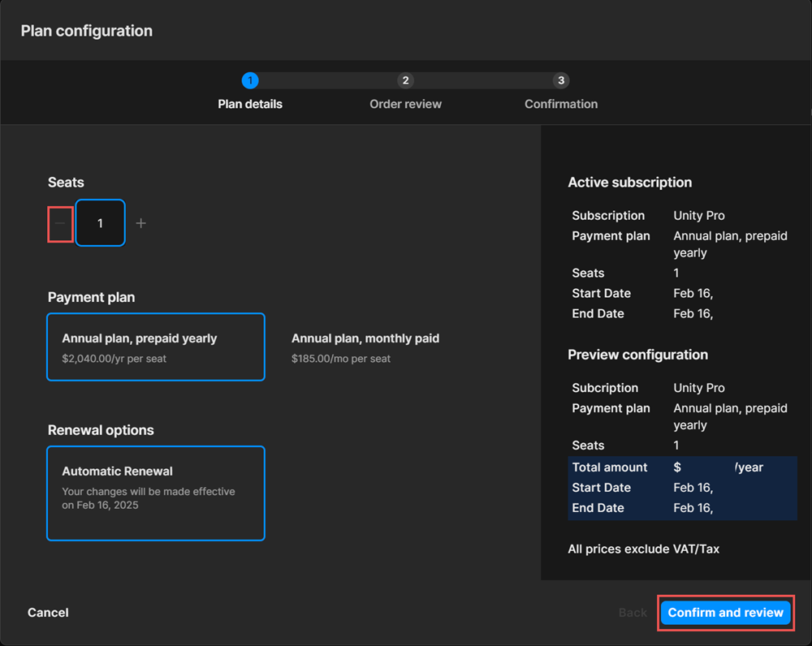Switch to the Order review step

click(405, 104)
